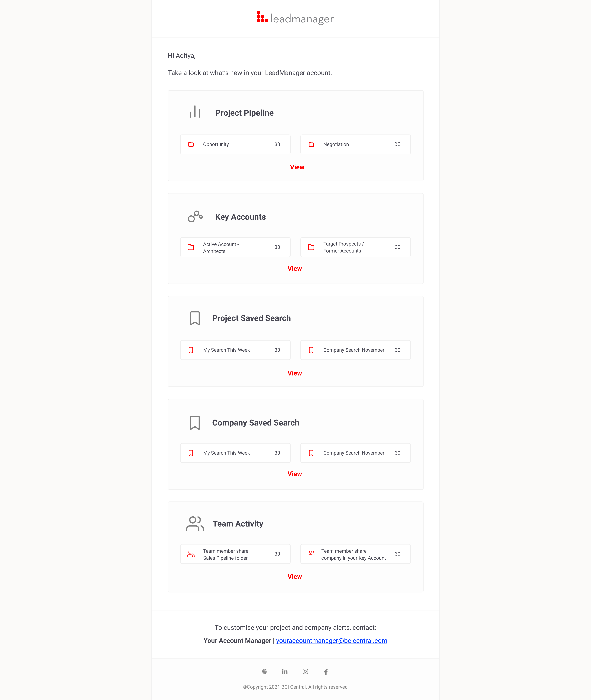The image size is (591, 700).
Task: Open the LinkedIn icon in footer
Action: 285,672
